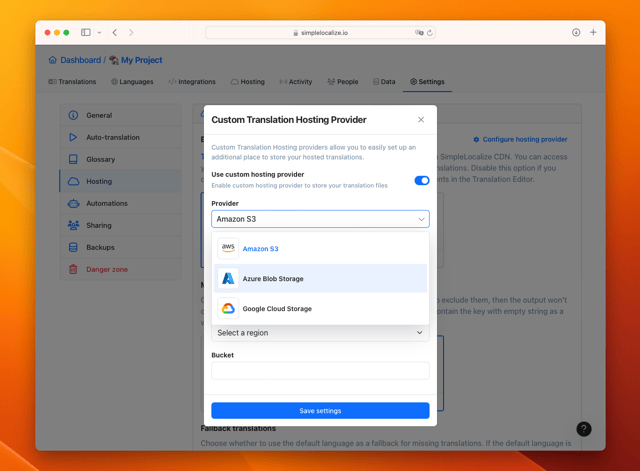Go to Dashboard breadcrumb link
This screenshot has width=640, height=471.
tap(80, 60)
